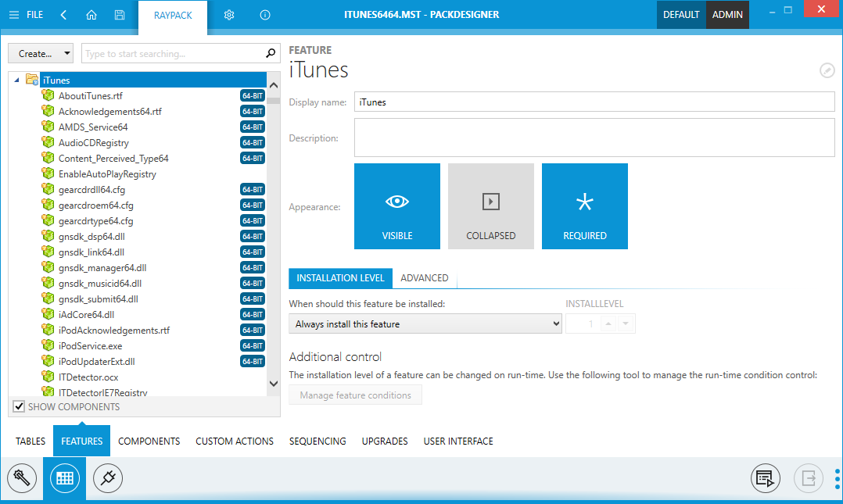843x504 pixels.
Task: Click the build script icon at bottom right
Action: [x=766, y=477]
